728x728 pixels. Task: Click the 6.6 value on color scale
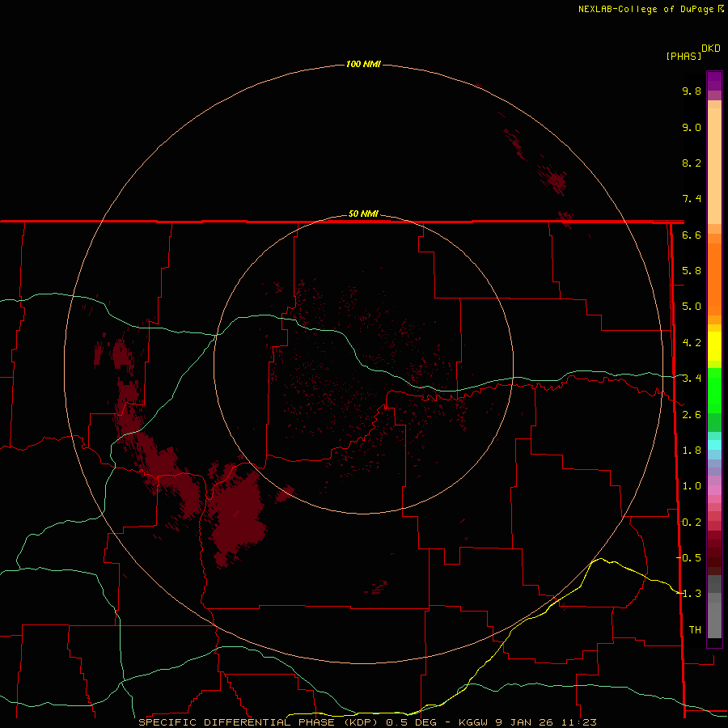point(692,235)
